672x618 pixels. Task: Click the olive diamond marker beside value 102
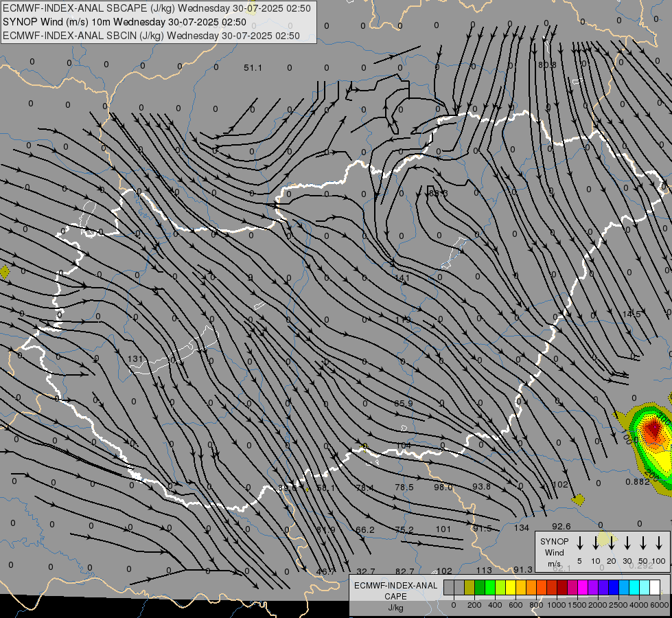coord(578,500)
